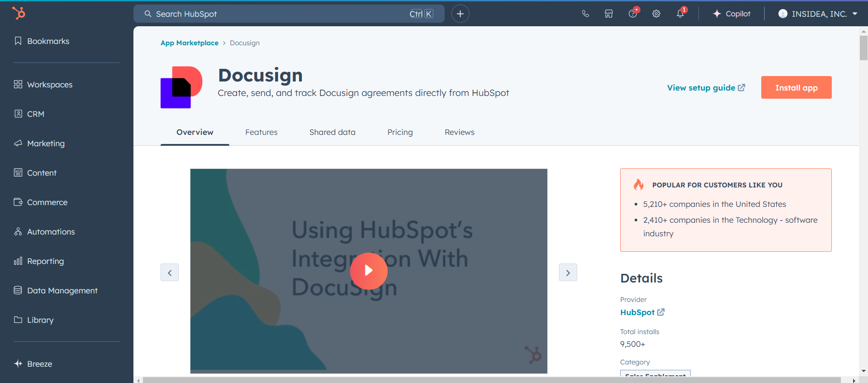Open the marketplace storefront icon

pos(609,14)
